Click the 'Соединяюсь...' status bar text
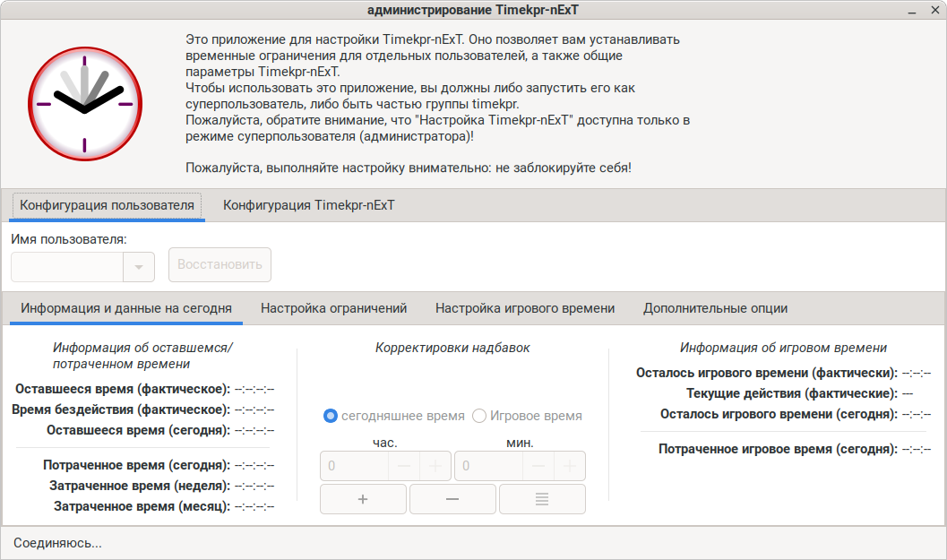The height and width of the screenshot is (560, 947). pos(58,543)
